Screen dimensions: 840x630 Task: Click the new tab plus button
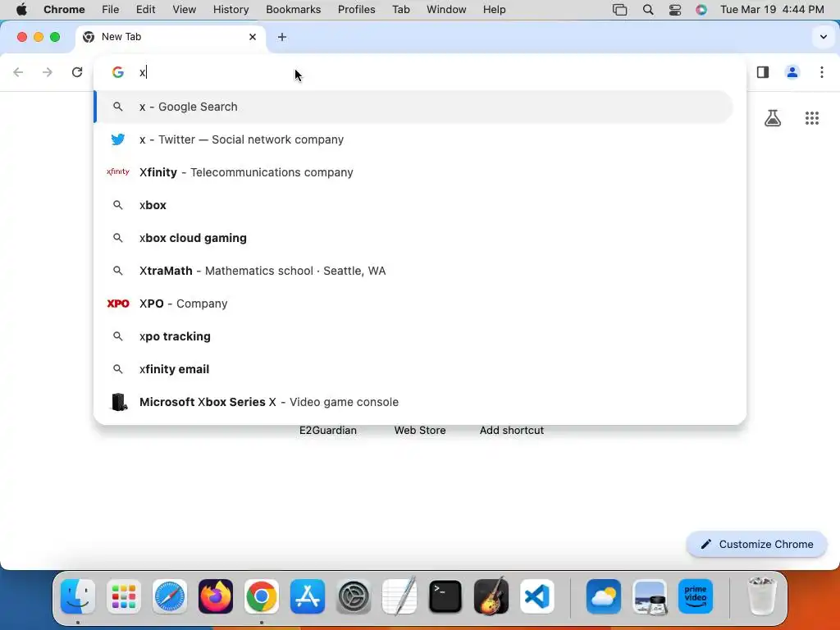tap(282, 37)
